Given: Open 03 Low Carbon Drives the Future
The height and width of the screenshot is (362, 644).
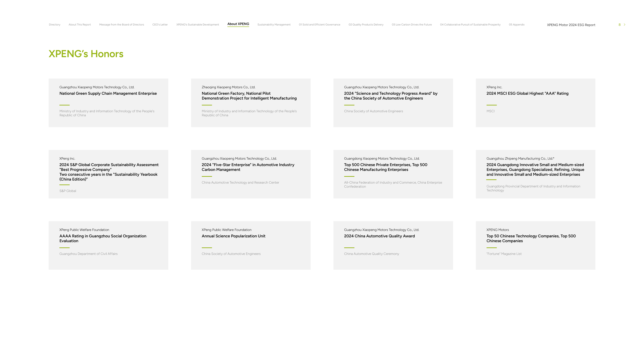Looking at the screenshot, I should click(x=411, y=24).
